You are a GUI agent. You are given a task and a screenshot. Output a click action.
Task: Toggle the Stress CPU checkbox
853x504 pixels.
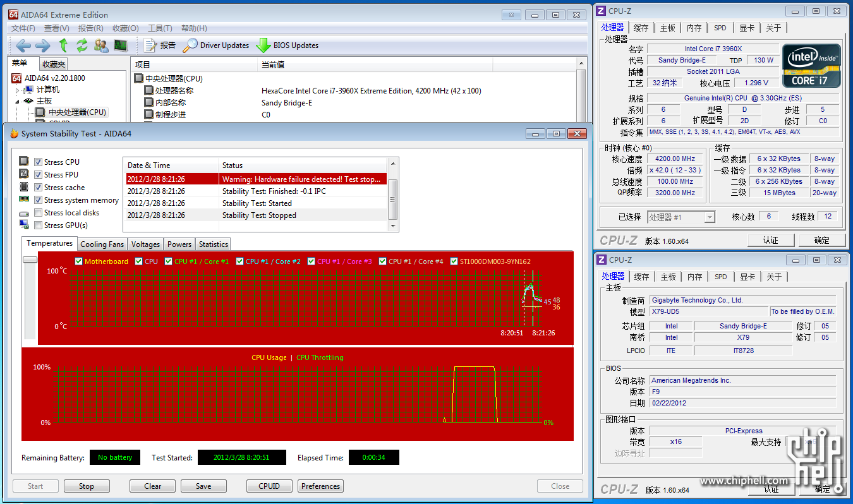[x=39, y=162]
